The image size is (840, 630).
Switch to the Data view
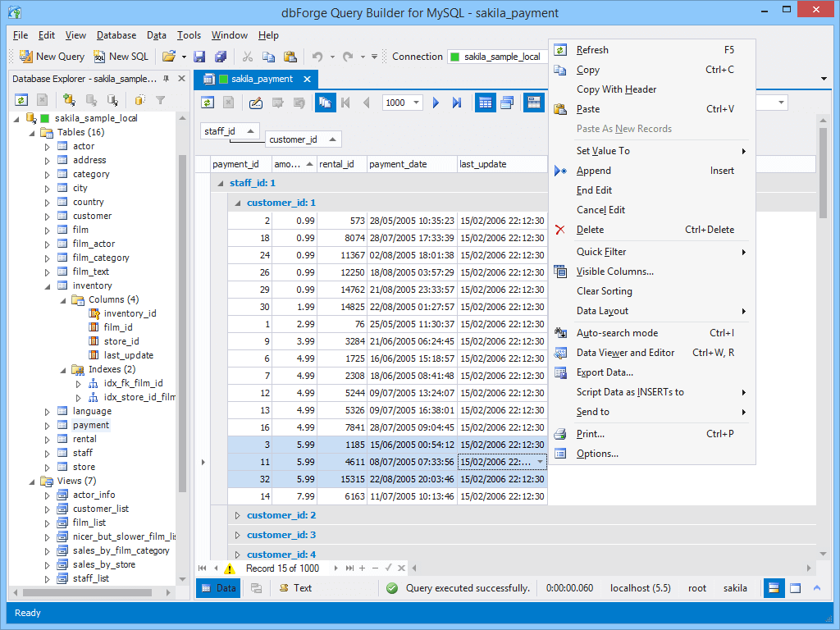coord(218,587)
